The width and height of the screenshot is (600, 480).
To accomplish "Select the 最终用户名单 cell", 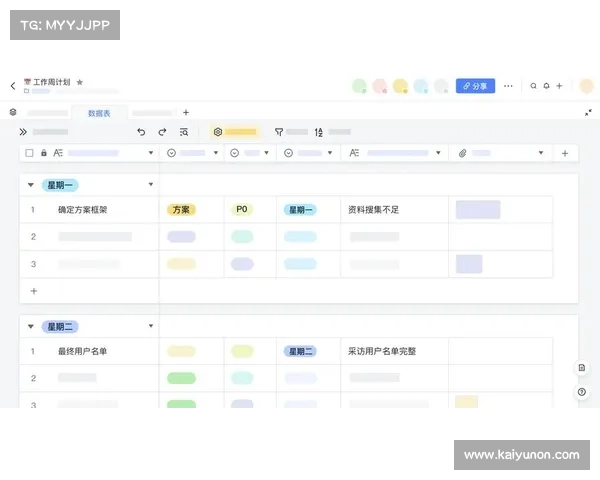I will 89,351.
